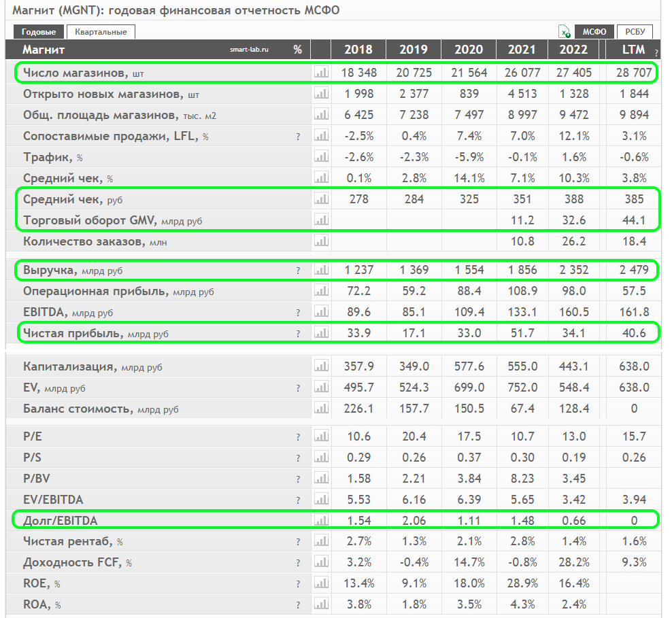Show chart for Долг/EBITDA row

click(x=321, y=520)
